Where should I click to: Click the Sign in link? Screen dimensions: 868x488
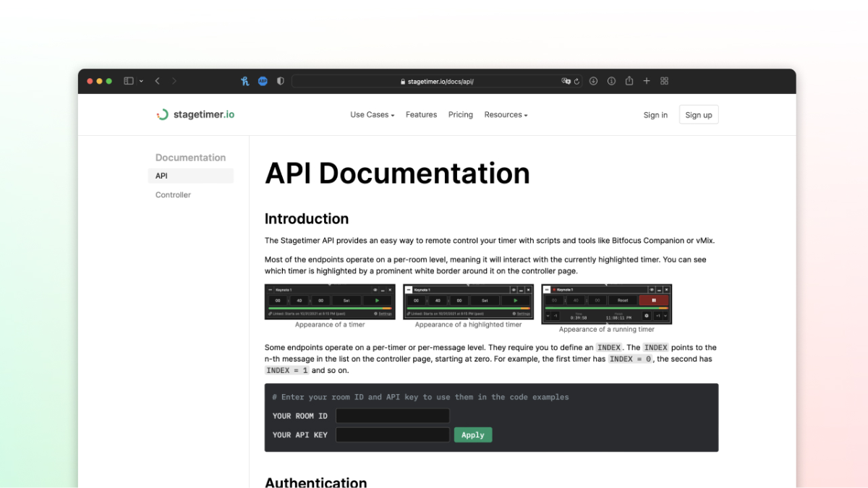click(x=655, y=115)
